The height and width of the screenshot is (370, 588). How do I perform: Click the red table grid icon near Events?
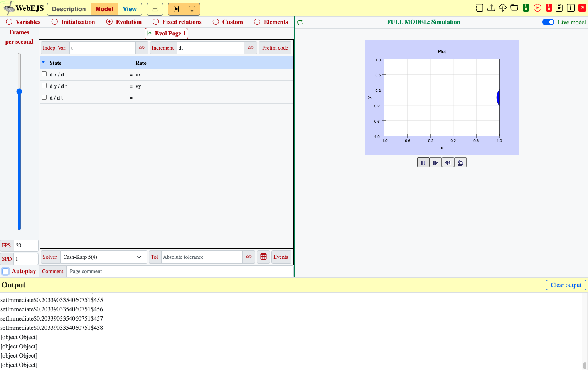[x=263, y=257]
